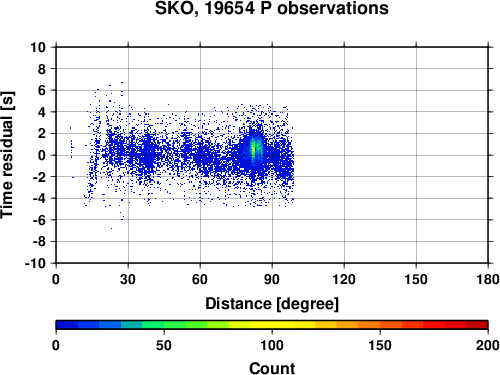This screenshot has width=500, height=375.
Task: Click the colorbar tick label 200
Action: tap(487, 345)
